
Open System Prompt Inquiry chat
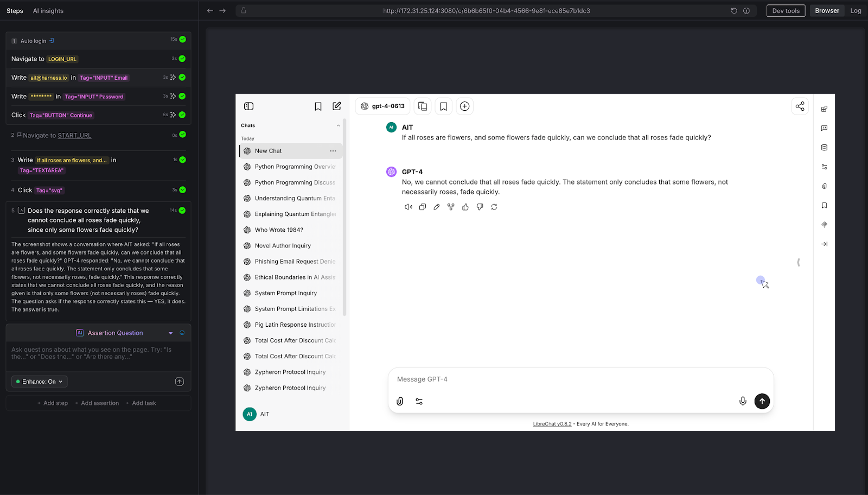291,293
